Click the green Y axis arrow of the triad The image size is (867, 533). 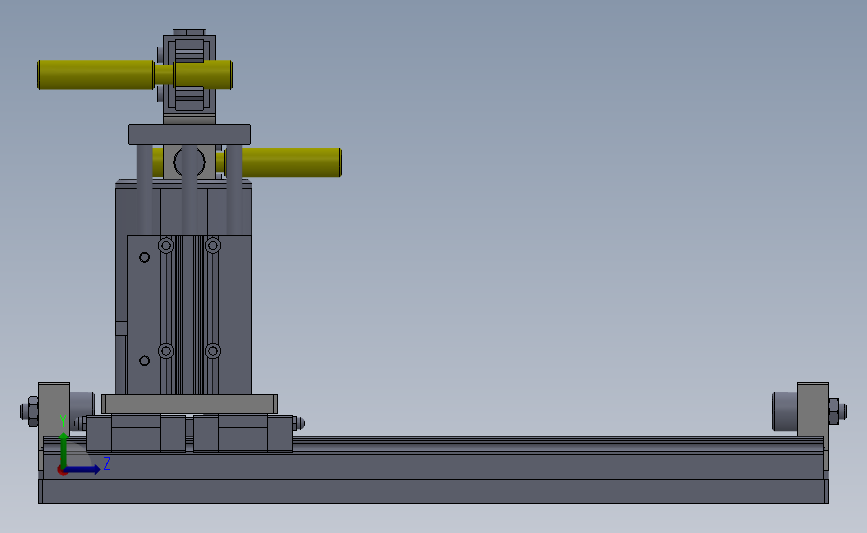pos(64,450)
